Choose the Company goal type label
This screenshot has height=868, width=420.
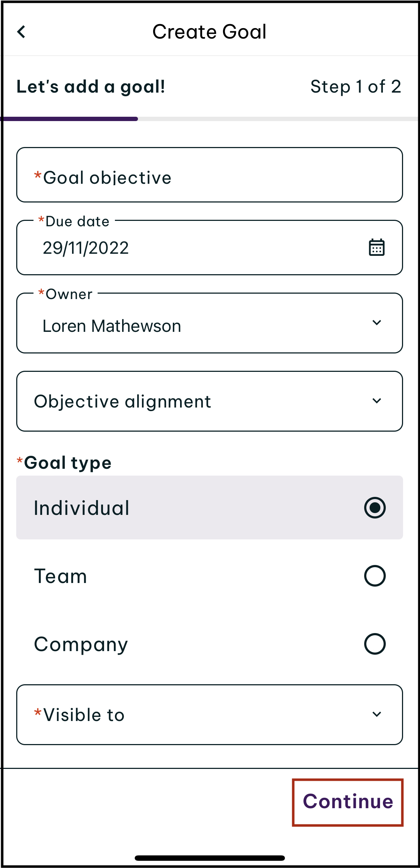tap(81, 645)
